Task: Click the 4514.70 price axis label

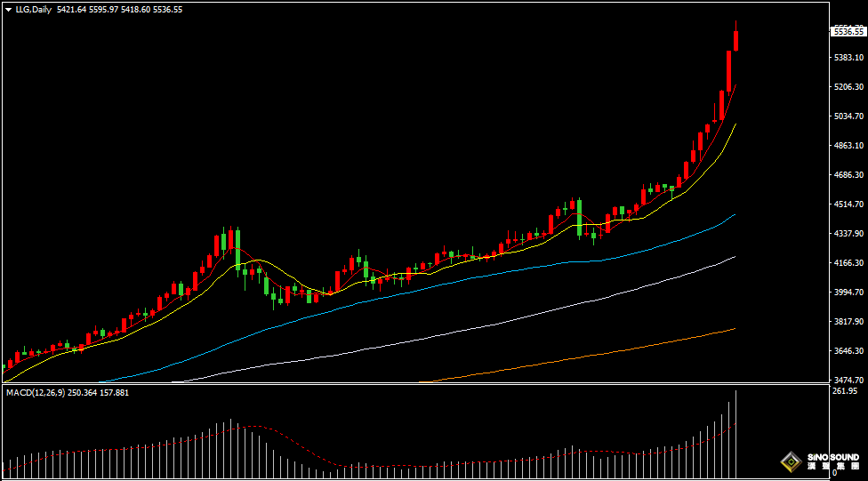Action: pos(848,204)
